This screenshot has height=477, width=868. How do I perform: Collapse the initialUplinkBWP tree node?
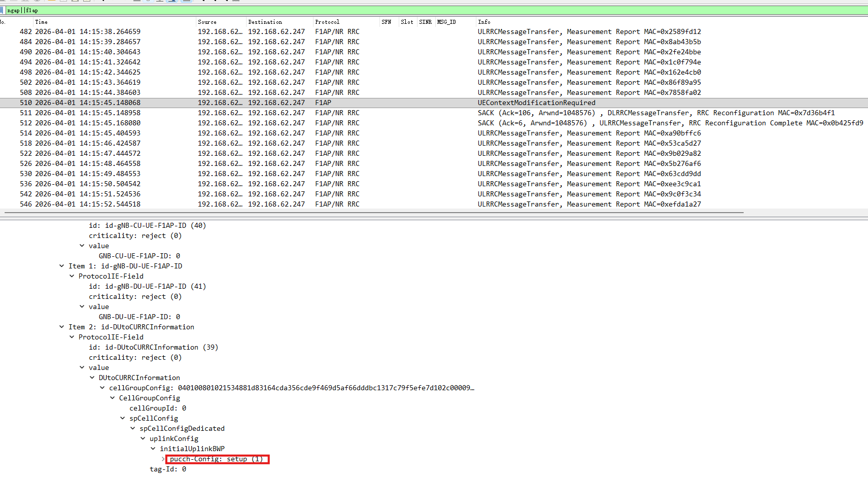(153, 449)
